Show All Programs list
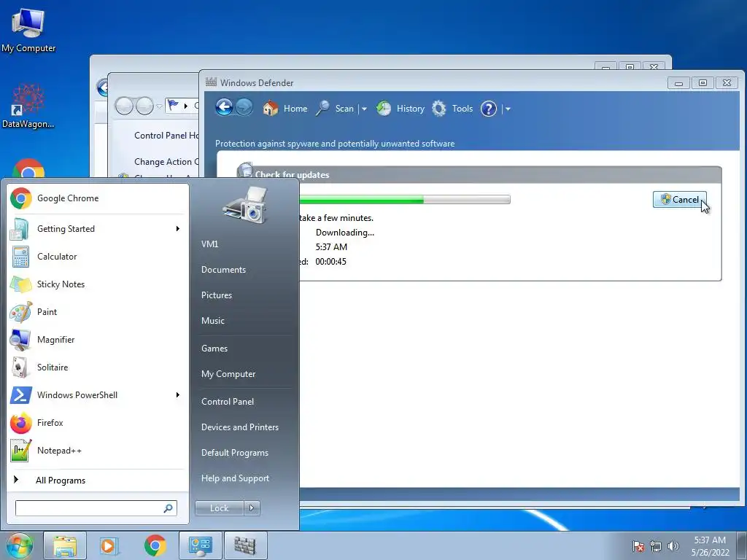Screen dimensions: 747x560 click(x=96, y=480)
